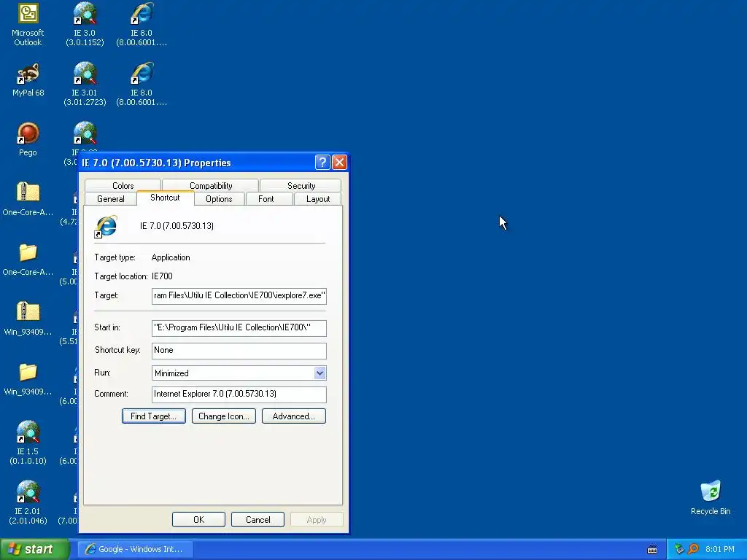This screenshot has height=560, width=747.
Task: Click the 8:01 PM system clock
Action: click(720, 550)
